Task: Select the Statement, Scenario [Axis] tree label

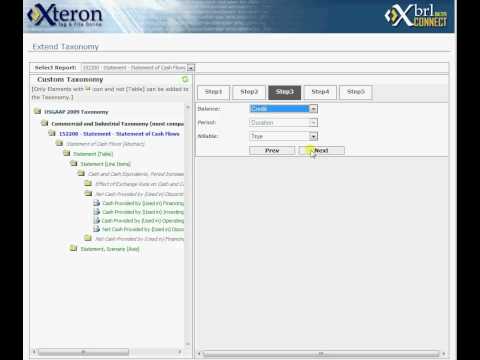Action: click(x=110, y=249)
